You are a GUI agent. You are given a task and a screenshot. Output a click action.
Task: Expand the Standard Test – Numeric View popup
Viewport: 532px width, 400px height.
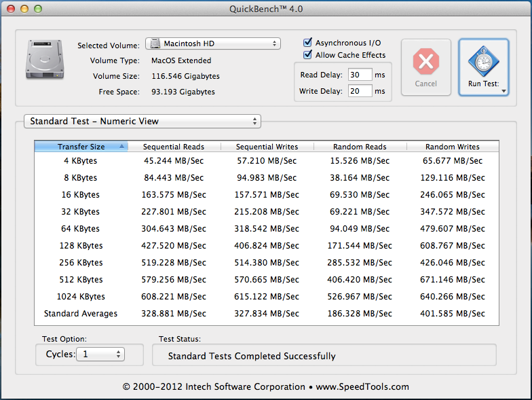point(142,122)
